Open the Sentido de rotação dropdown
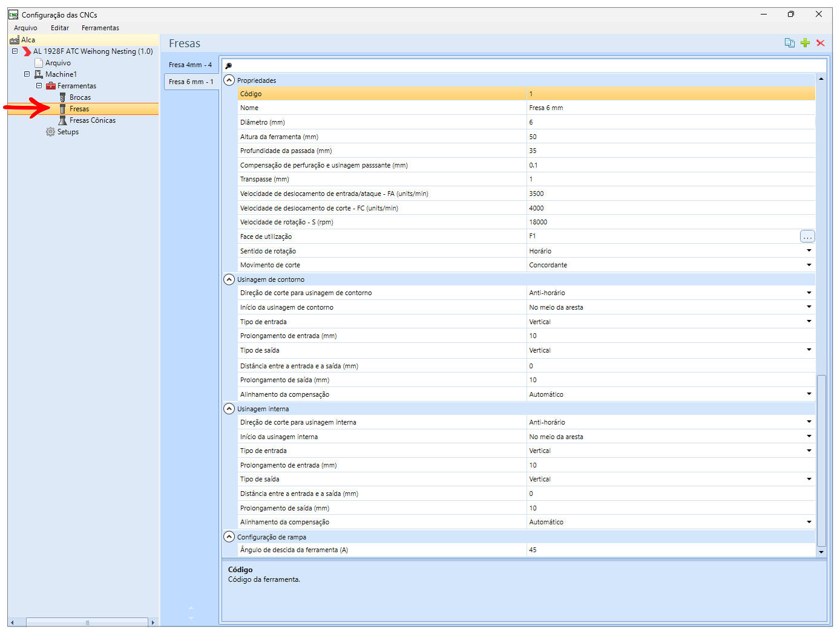Image resolution: width=840 pixels, height=629 pixels. [809, 250]
